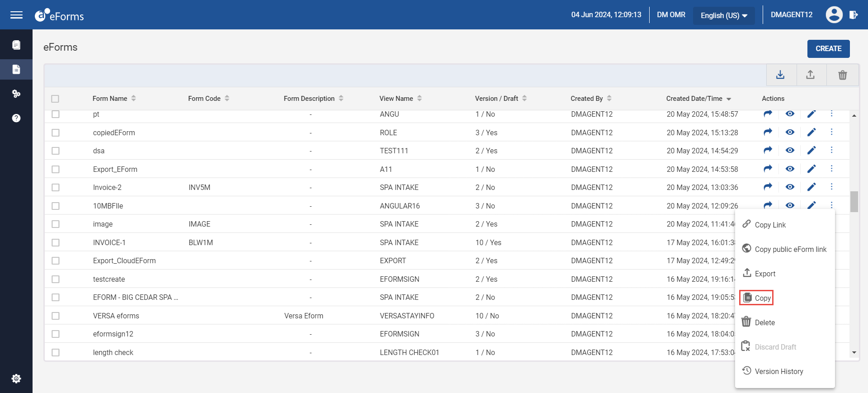Click the eForms logo
The width and height of the screenshot is (868, 393).
pos(59,15)
